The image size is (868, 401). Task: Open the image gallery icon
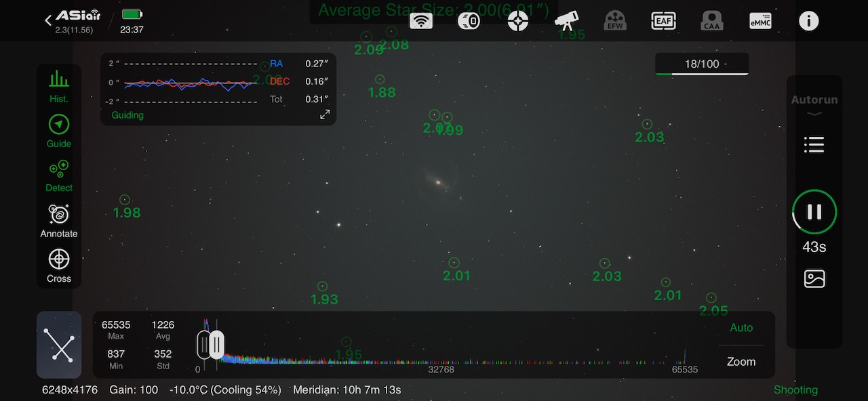pyautogui.click(x=814, y=278)
